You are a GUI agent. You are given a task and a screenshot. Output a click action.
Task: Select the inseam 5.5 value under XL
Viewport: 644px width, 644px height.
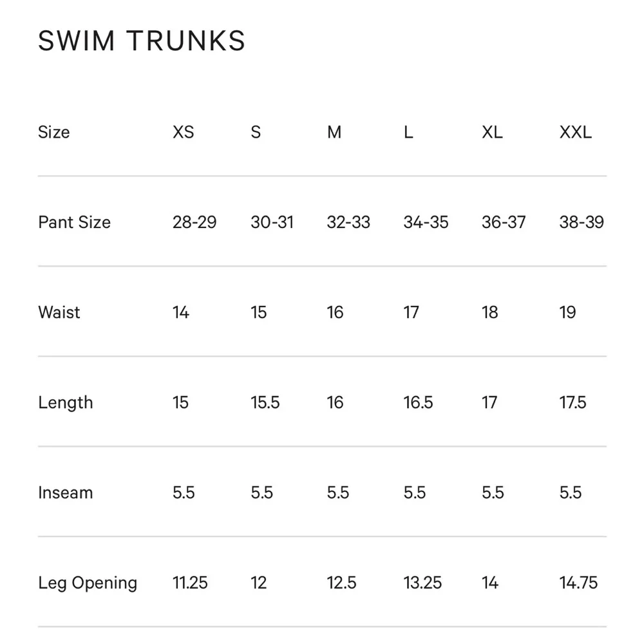pos(493,493)
